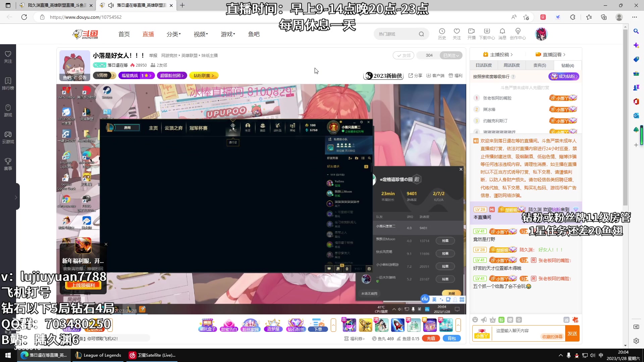Open the 潮玩盒子 gift activity icon
Image resolution: width=644 pixels, height=362 pixels.
208,325
